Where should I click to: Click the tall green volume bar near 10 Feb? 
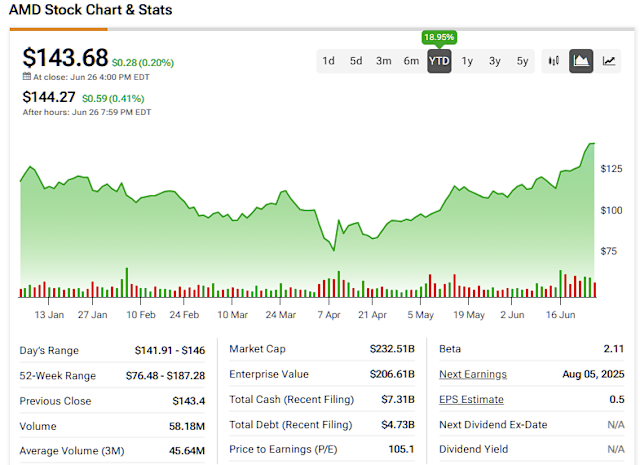(x=127, y=283)
